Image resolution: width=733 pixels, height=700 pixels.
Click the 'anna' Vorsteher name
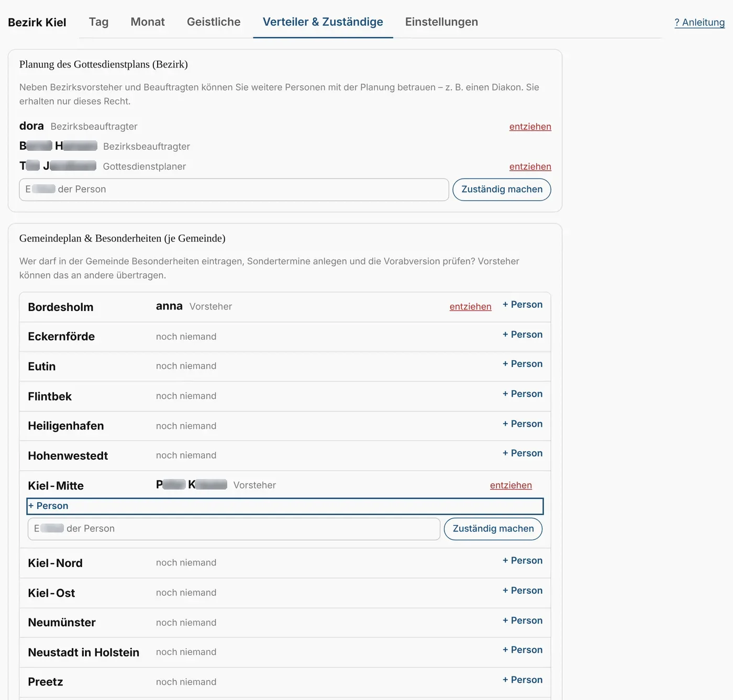tap(169, 306)
